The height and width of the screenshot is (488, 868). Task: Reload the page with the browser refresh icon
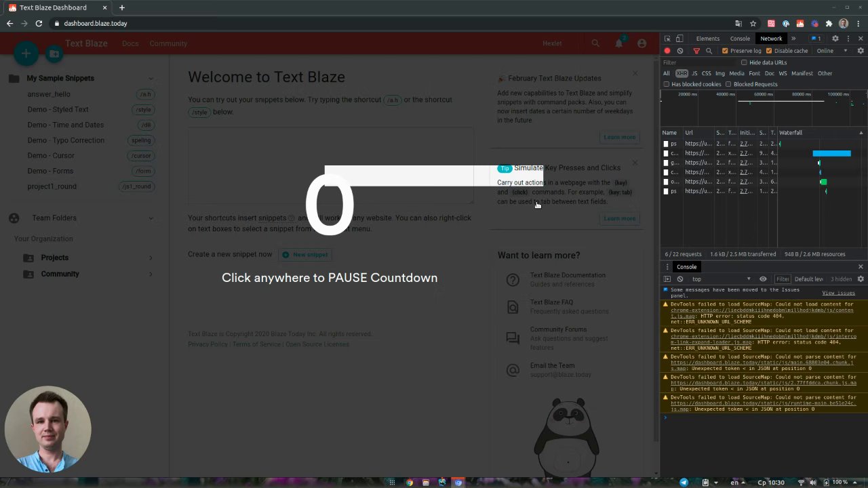coord(39,23)
